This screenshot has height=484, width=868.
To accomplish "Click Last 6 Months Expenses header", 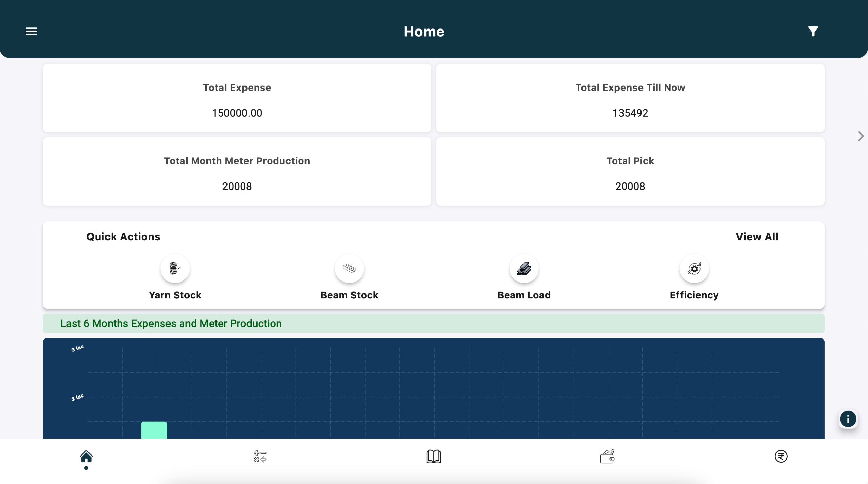I will pos(171,324).
